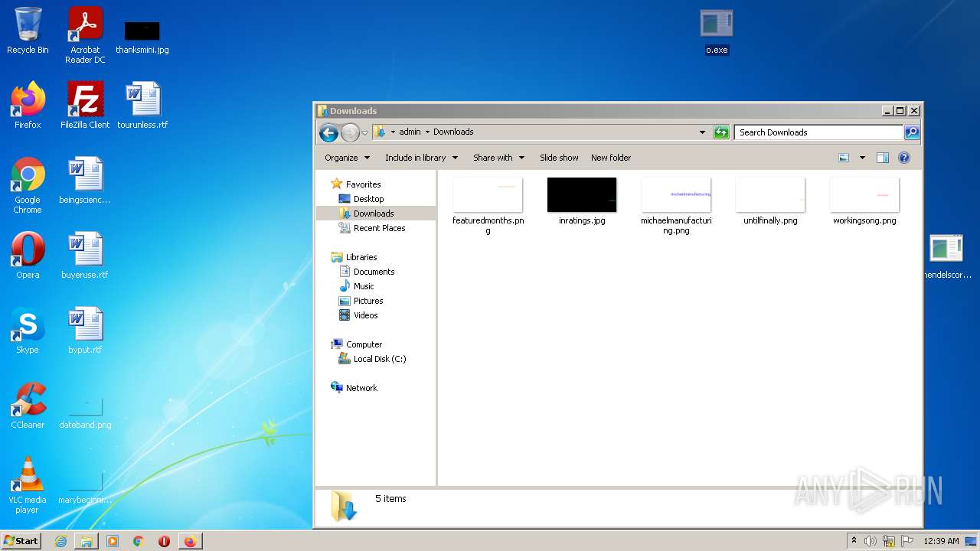Click the taskbar clock 12:39 AM
Image resolution: width=980 pixels, height=551 pixels.
click(941, 541)
